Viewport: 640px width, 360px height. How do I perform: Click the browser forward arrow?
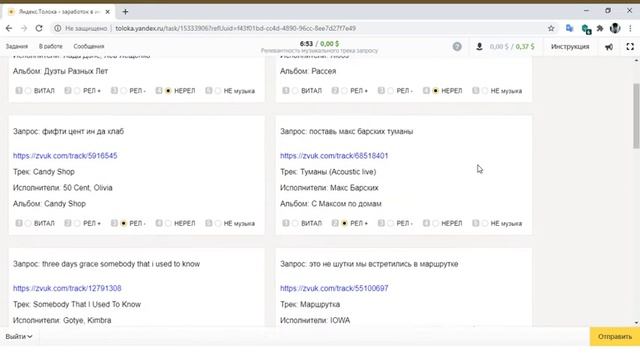(24, 28)
